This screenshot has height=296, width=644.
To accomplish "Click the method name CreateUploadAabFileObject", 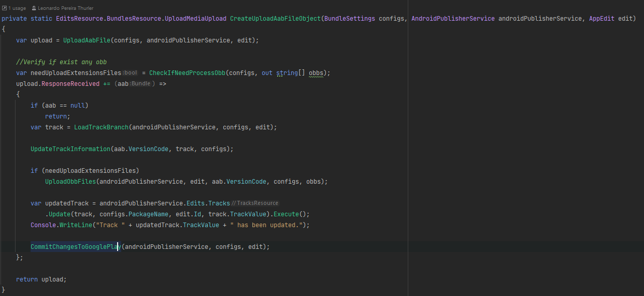I will (276, 19).
